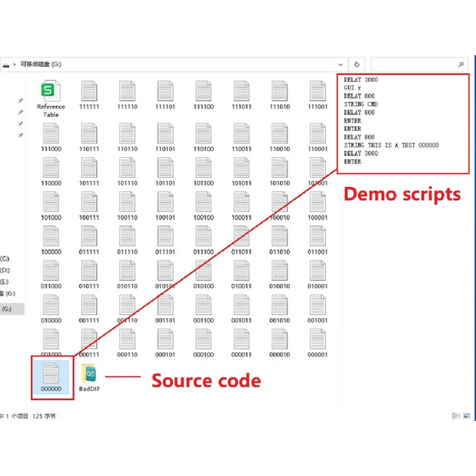The image size is (476, 476).
Task: Select the 110100 file
Action: 204,137
